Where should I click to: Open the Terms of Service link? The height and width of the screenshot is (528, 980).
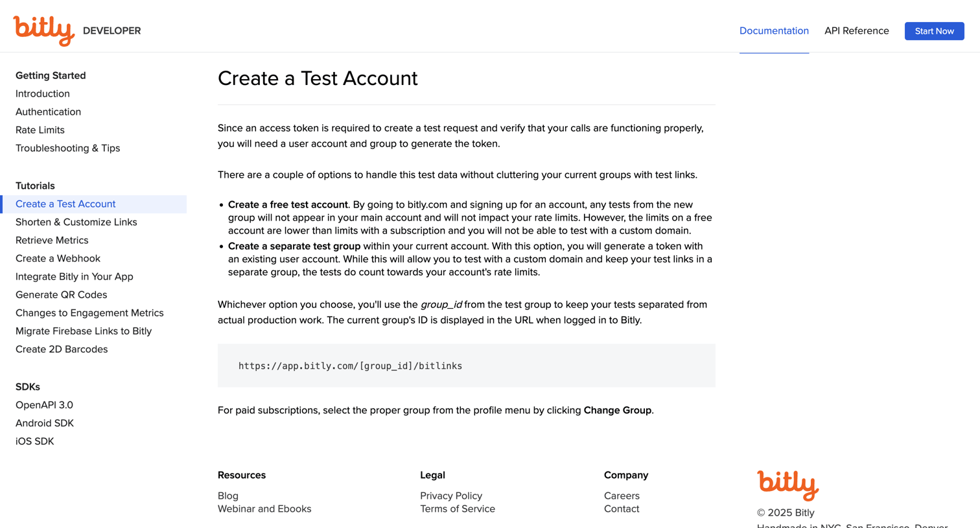point(458,509)
